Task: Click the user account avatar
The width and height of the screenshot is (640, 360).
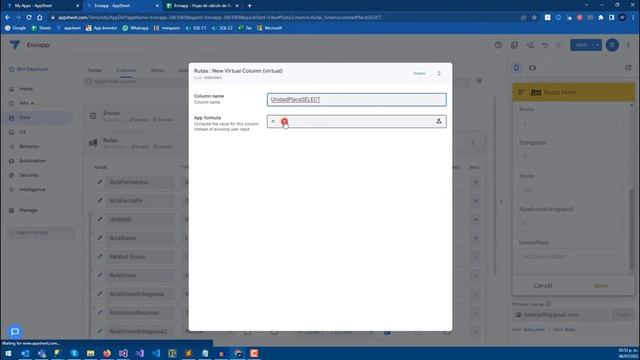Action: coord(612,45)
